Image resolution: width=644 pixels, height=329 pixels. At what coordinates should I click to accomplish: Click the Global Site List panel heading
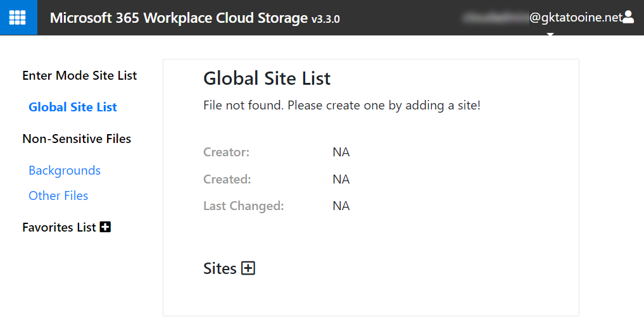[x=267, y=78]
